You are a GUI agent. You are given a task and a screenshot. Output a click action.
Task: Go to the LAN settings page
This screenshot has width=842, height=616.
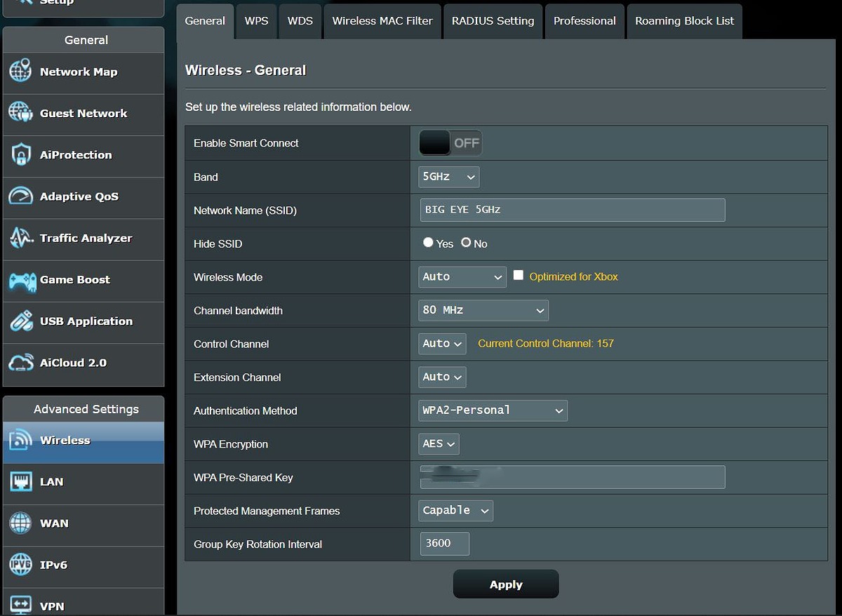[x=51, y=482]
